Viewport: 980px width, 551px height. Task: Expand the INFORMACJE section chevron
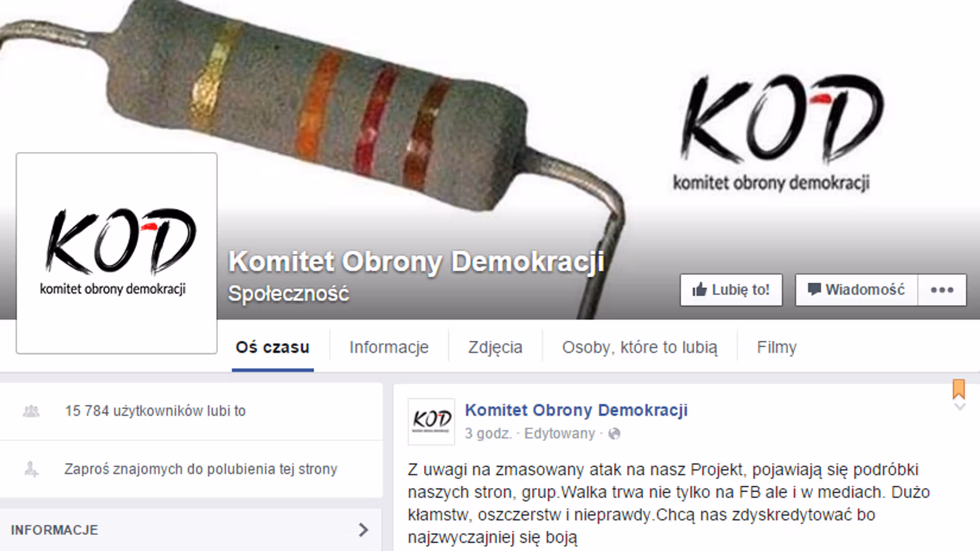tap(363, 530)
